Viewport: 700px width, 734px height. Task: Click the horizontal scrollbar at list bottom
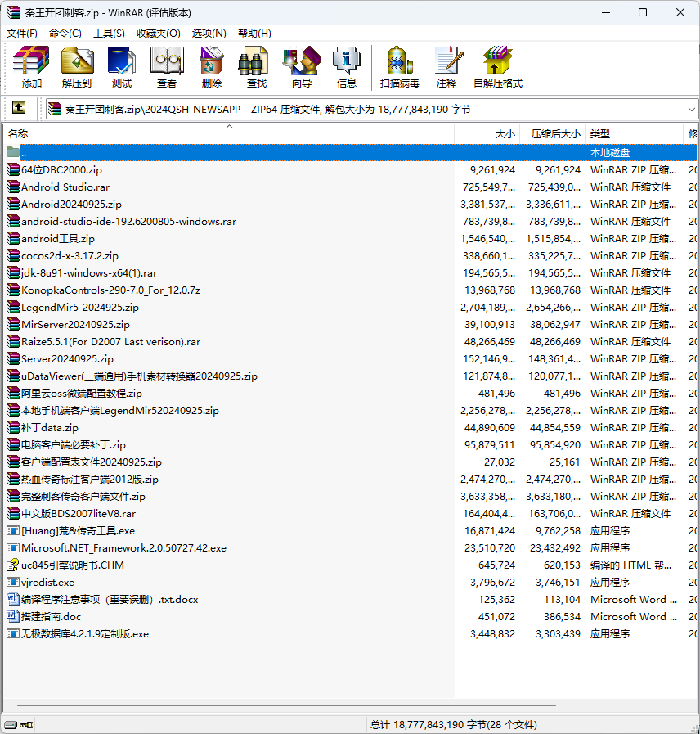[286, 705]
